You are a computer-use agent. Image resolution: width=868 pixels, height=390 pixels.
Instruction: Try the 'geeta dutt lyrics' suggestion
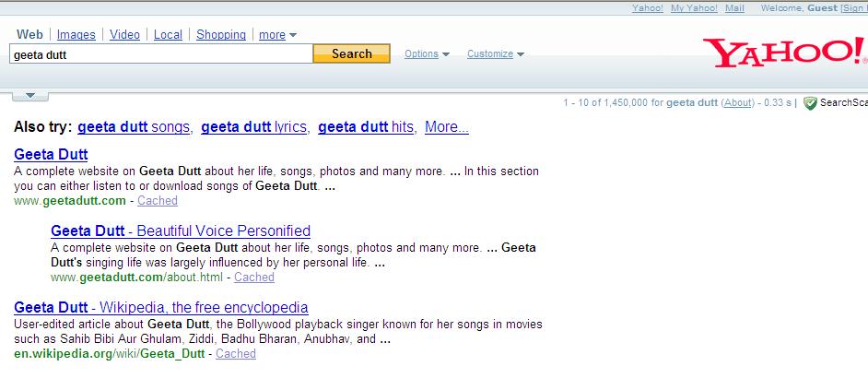(x=253, y=127)
